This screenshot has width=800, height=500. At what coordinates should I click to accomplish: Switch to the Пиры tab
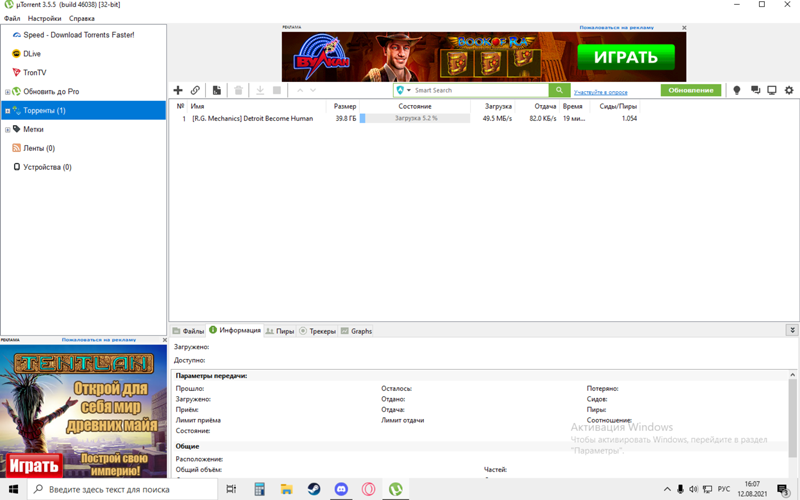click(280, 331)
